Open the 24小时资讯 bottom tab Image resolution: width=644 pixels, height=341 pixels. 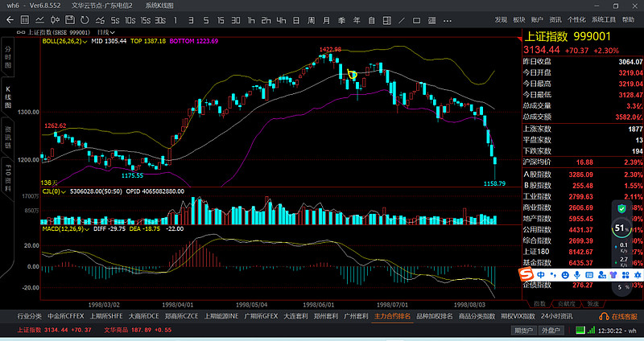[x=556, y=316]
